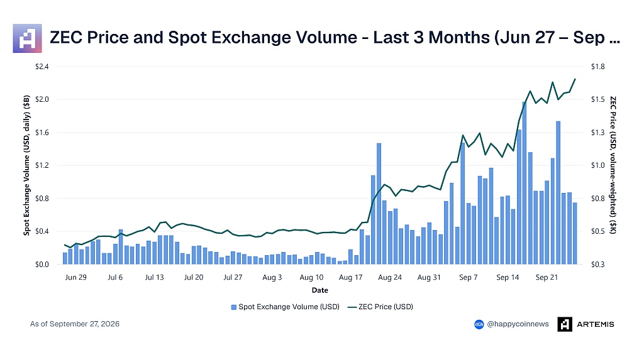This screenshot has width=644, height=362.
Task: Click the 'Spot Exchange Volume (USD, daily) ($B)' axis title
Action: point(26,165)
